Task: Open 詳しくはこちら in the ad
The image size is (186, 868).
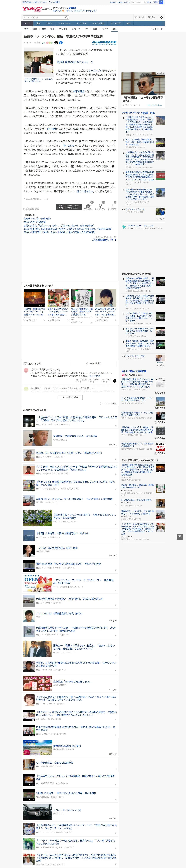Action: [155, 105]
